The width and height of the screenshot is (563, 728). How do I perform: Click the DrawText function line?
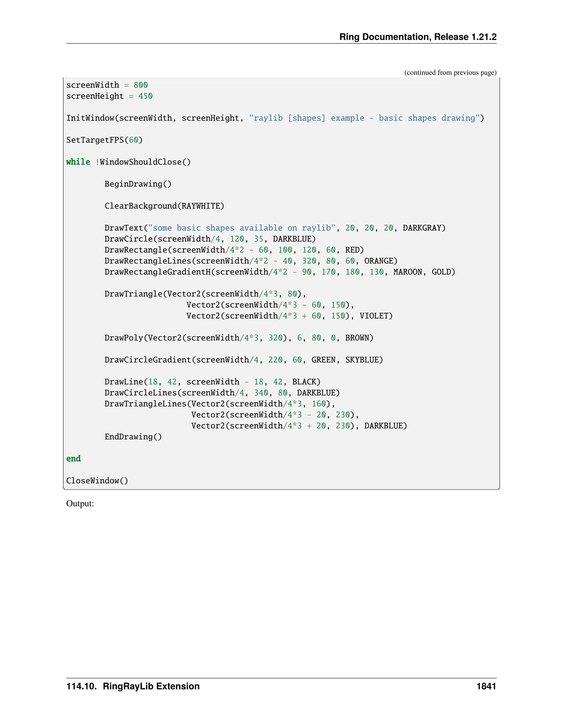[x=275, y=228]
